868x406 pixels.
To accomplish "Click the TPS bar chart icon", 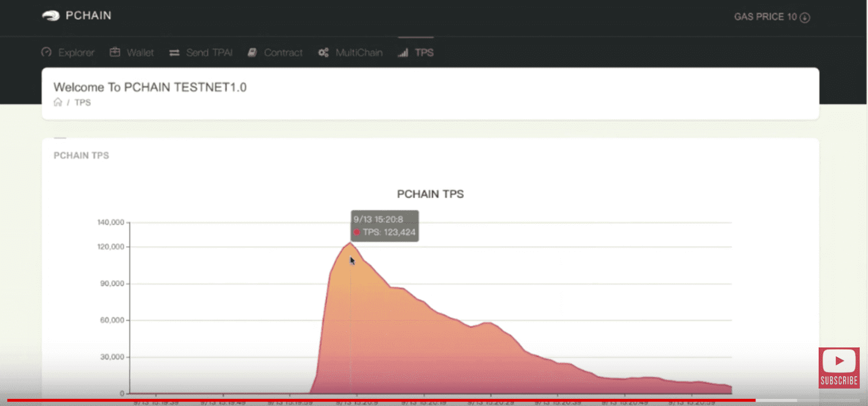I will tap(403, 53).
